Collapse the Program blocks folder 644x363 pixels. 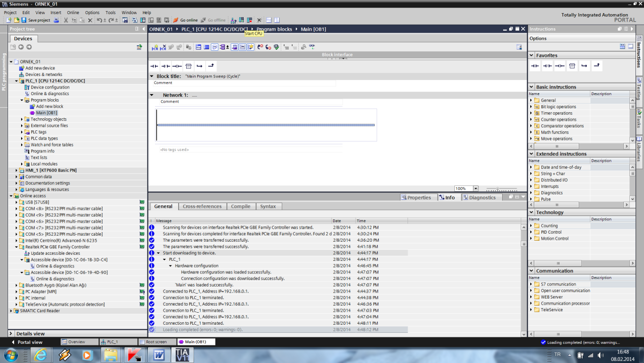click(x=22, y=100)
